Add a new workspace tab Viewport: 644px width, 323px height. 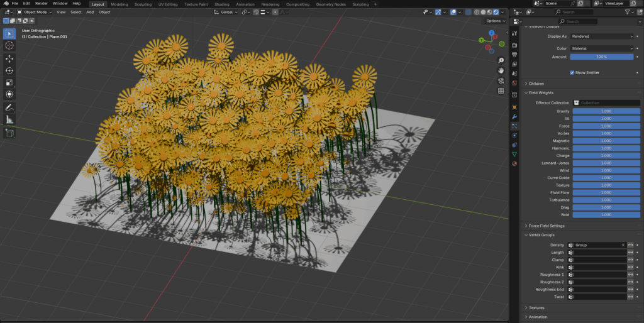pos(375,4)
